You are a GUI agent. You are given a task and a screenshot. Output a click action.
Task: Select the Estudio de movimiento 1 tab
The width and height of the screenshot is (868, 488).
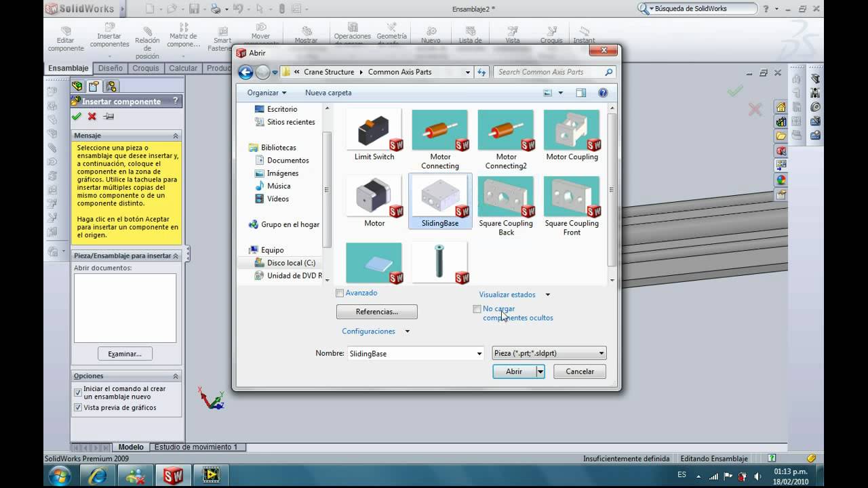(196, 447)
